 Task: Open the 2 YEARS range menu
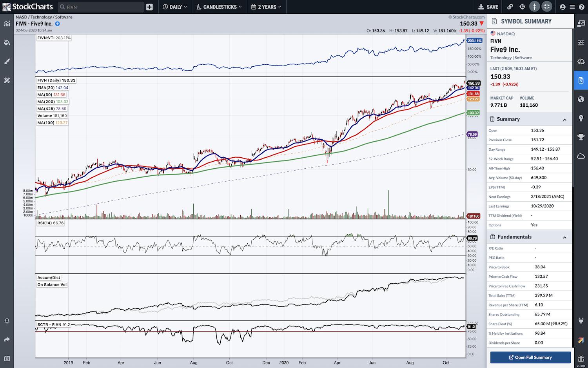266,7
